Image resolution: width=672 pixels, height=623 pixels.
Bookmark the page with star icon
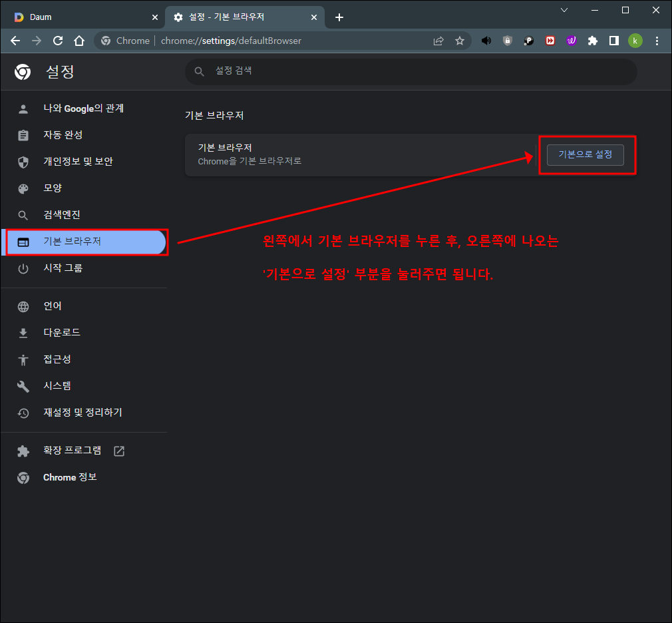460,41
